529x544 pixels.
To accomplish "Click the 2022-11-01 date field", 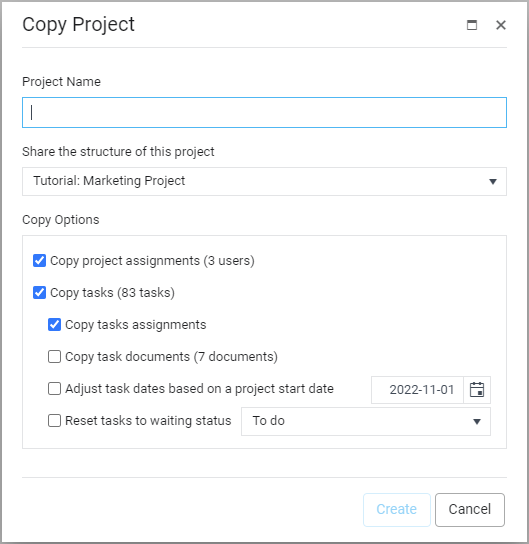I will [x=417, y=390].
